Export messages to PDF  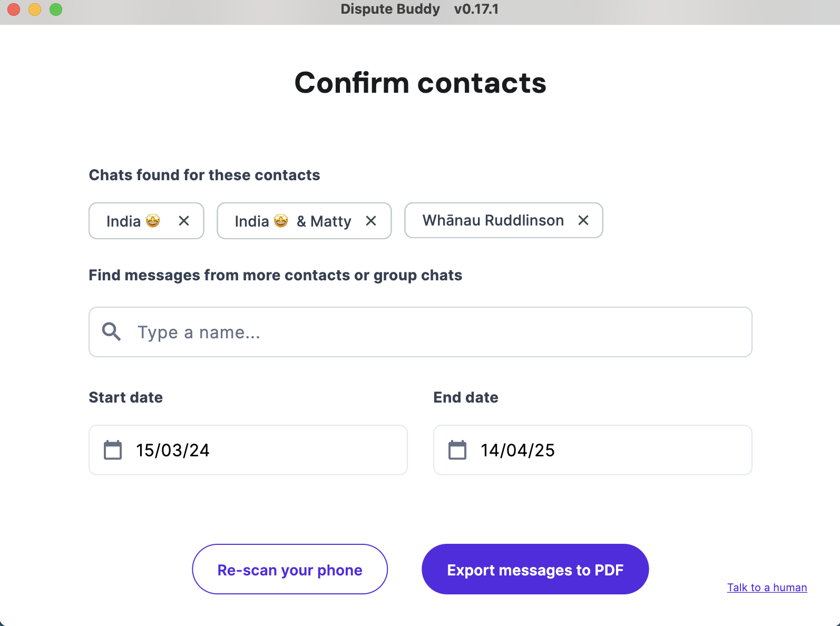coord(535,570)
